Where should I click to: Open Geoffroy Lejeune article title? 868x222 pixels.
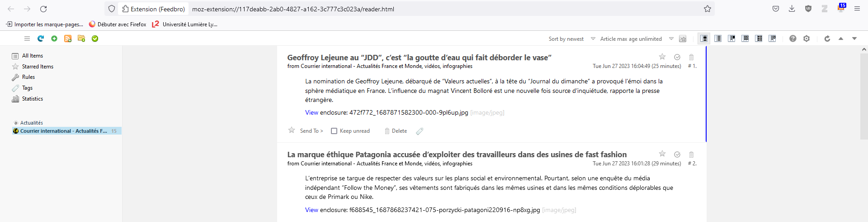tap(419, 58)
